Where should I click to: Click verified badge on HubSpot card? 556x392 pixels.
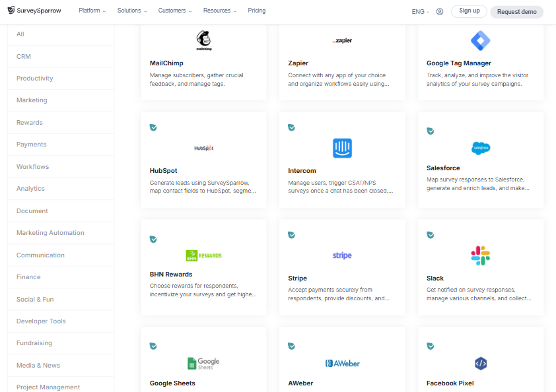coord(153,127)
